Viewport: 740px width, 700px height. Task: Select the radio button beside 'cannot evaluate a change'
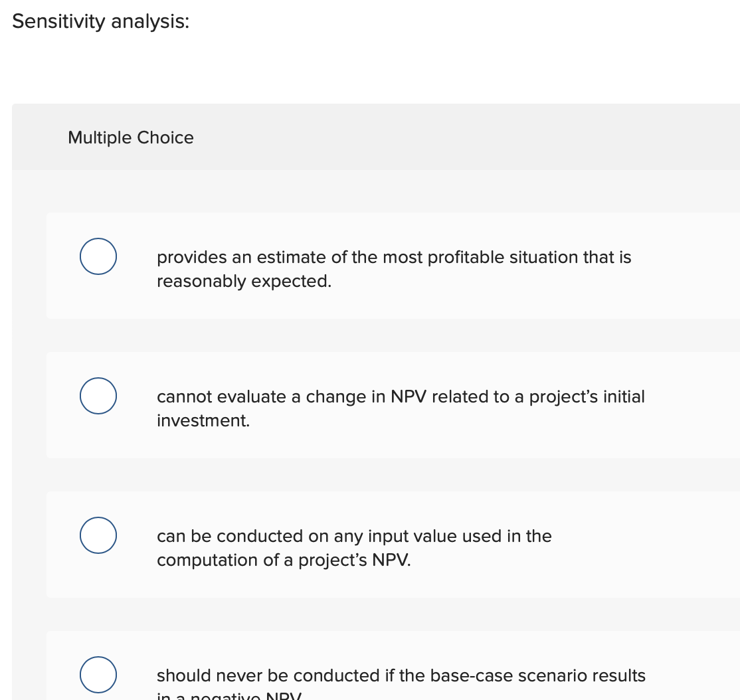98,396
